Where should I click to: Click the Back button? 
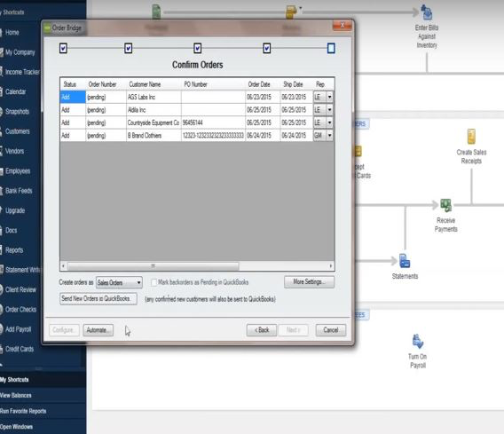click(x=262, y=330)
